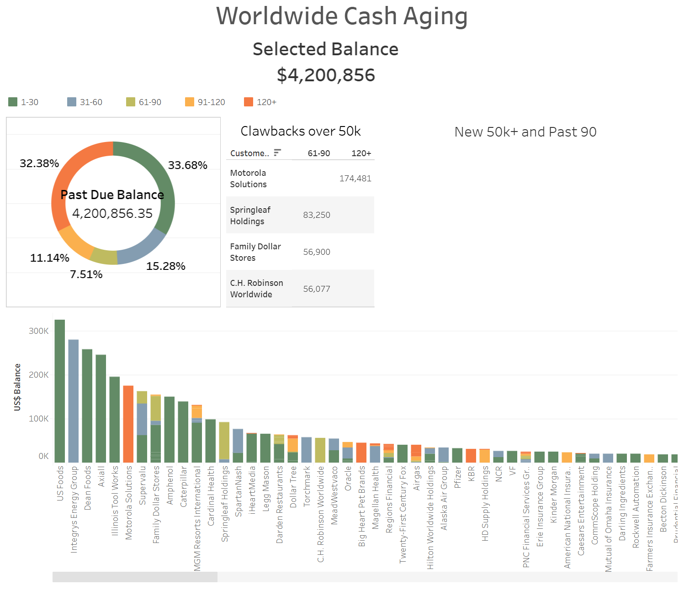Select the Motorola Solutions table row

click(300, 179)
